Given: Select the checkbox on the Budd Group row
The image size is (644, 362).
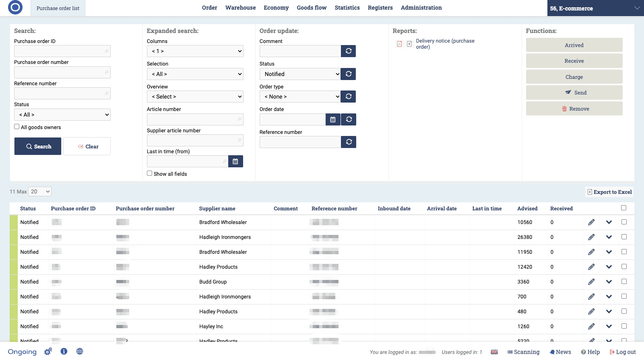Looking at the screenshot, I should click(x=624, y=282).
